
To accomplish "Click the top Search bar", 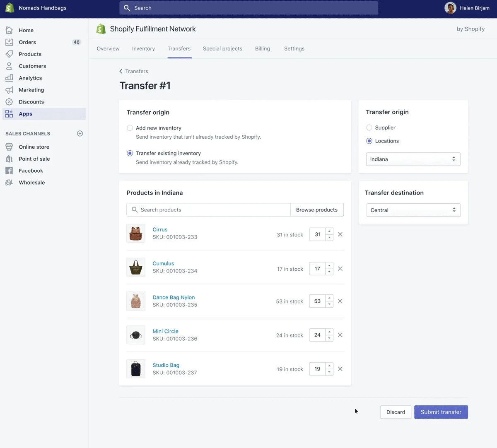I will tap(248, 8).
